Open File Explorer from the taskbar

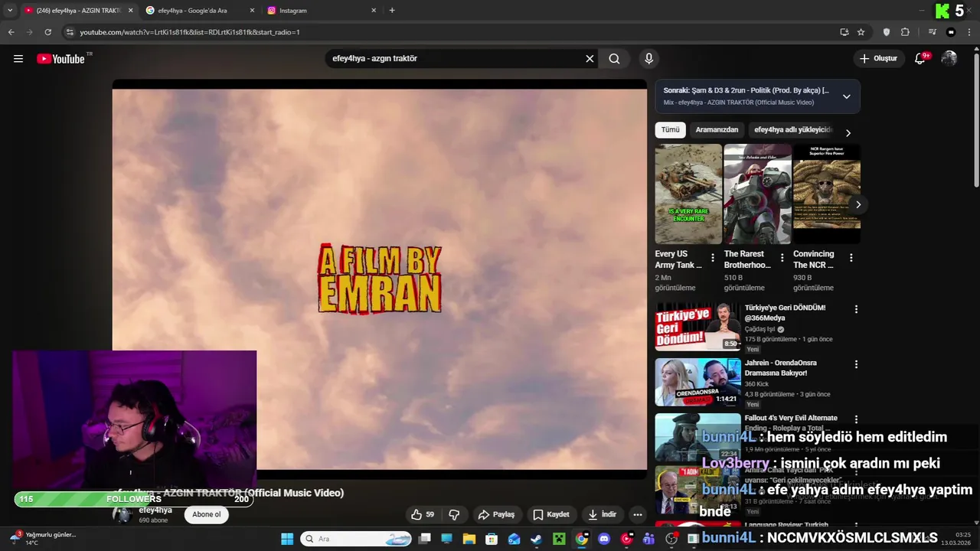click(x=469, y=539)
